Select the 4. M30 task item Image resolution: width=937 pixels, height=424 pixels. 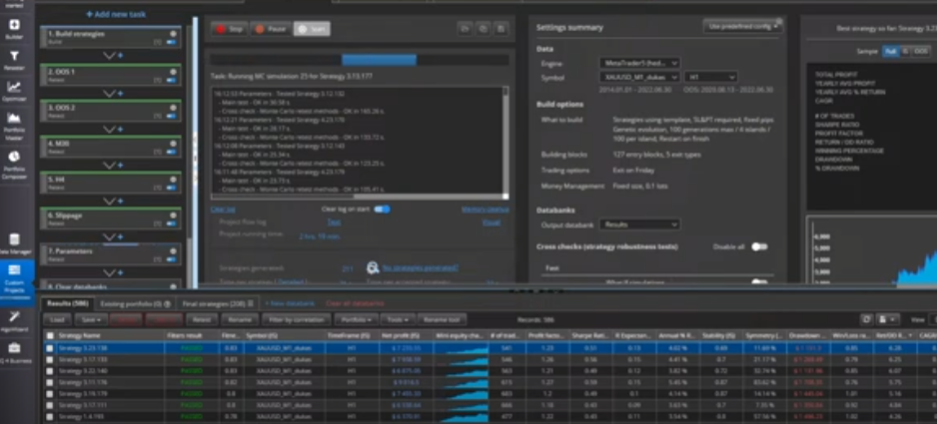click(x=110, y=145)
